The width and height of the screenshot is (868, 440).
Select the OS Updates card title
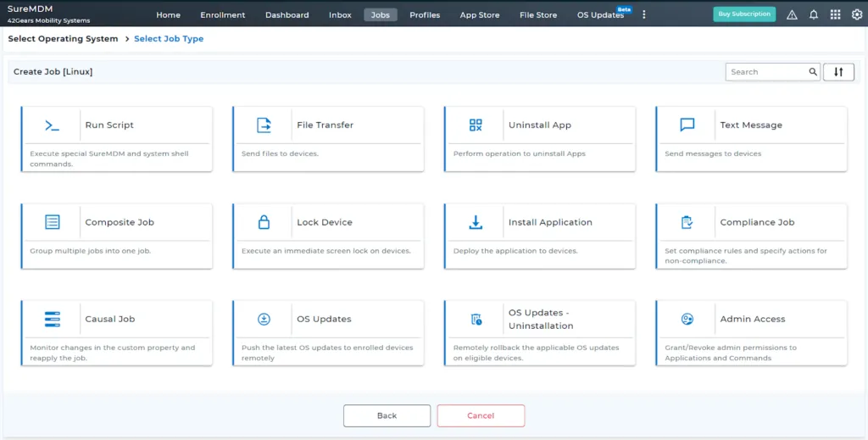(x=324, y=319)
